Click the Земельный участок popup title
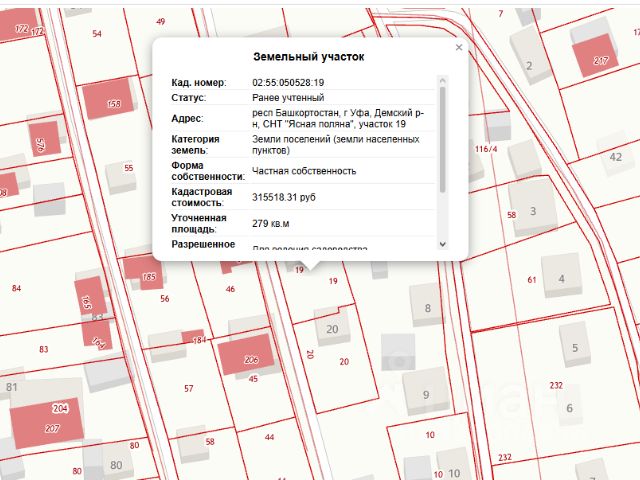Viewport: 640px width, 480px height. point(309,57)
